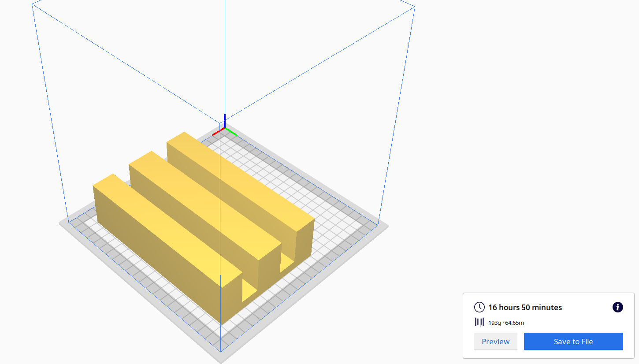Screen dimensions: 639x364
Task: Click the origin corner of the build plate
Action: pyautogui.click(x=224, y=129)
